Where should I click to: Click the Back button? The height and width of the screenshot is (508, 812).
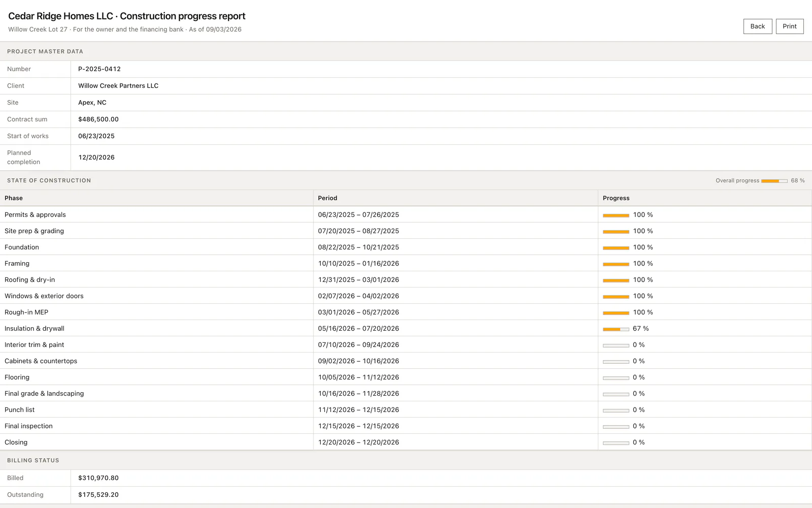tap(758, 26)
